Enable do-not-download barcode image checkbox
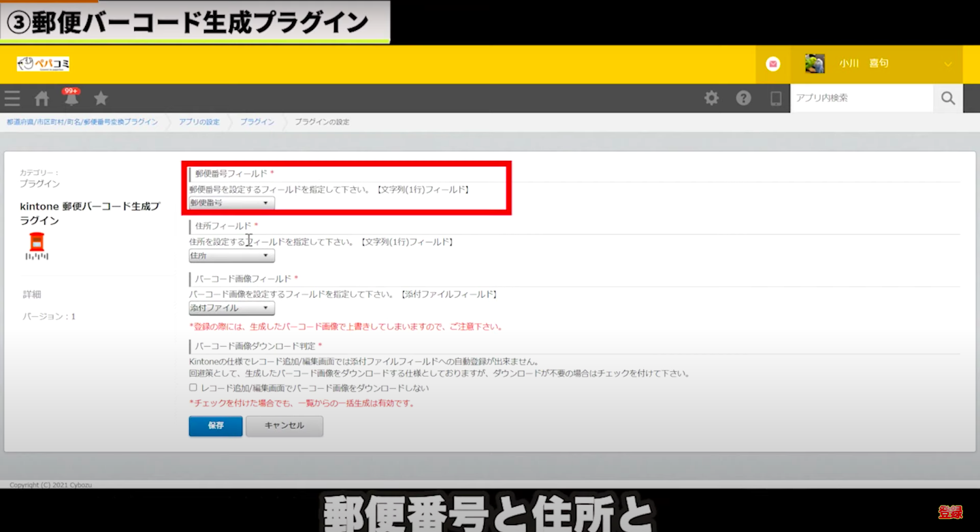Viewport: 980px width, 532px height. 193,388
